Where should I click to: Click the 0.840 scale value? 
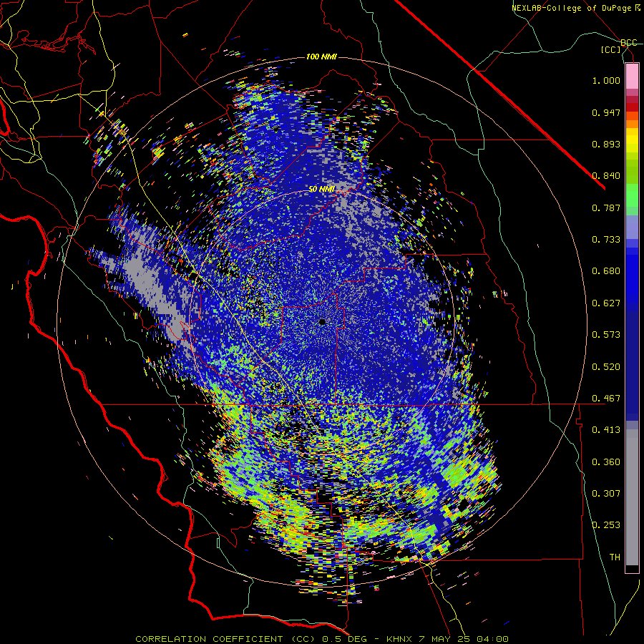(x=606, y=176)
